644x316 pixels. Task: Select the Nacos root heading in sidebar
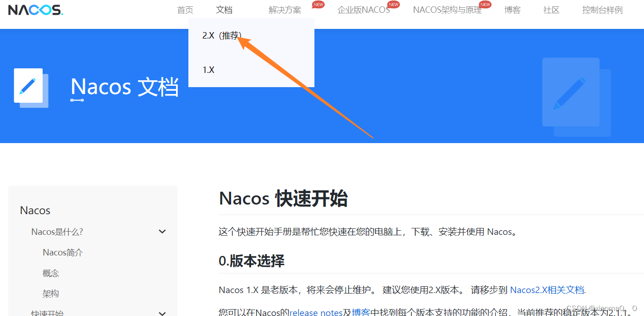35,211
